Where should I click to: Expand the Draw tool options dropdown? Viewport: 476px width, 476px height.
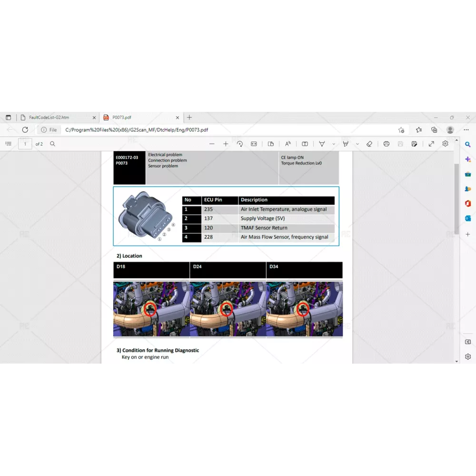coord(333,144)
